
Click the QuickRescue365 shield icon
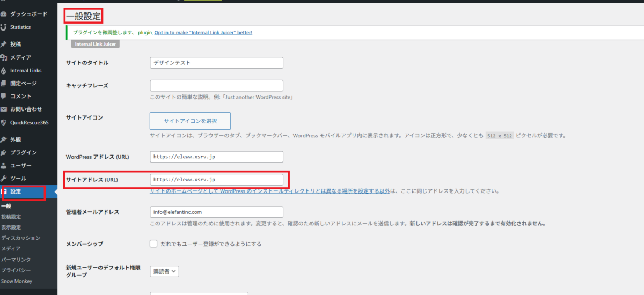pos(4,122)
